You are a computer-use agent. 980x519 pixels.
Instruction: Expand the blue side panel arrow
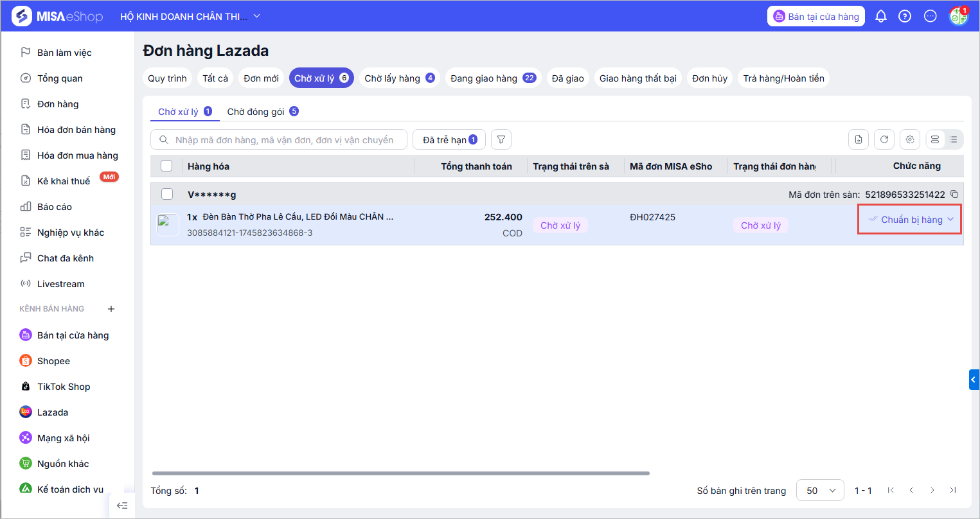pos(974,380)
